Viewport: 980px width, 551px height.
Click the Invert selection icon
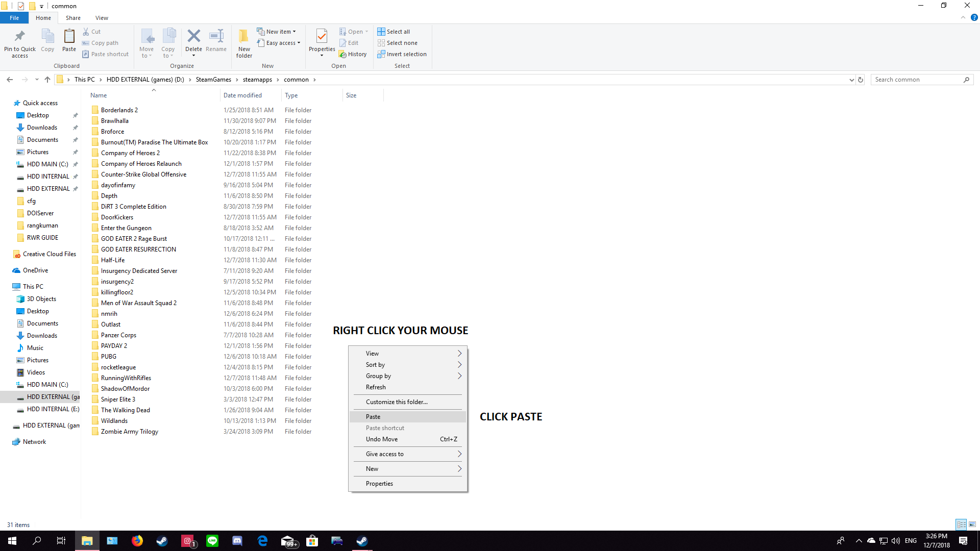tap(381, 54)
